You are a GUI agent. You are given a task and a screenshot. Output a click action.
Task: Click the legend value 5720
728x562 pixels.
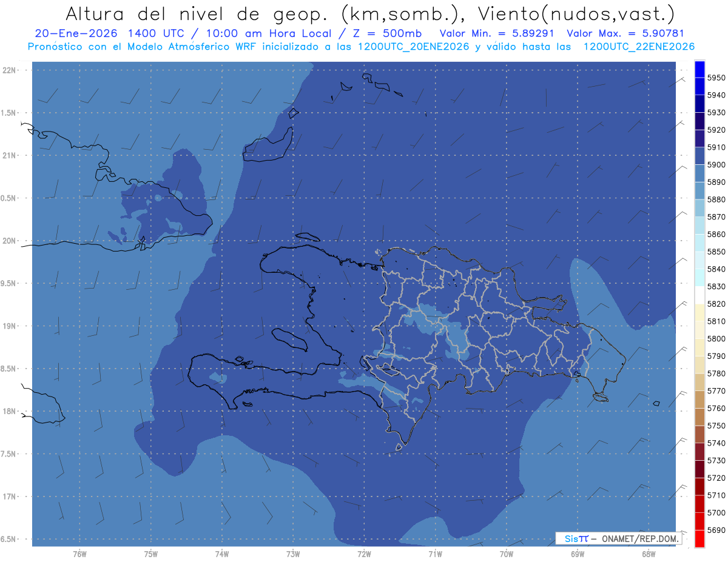point(716,478)
